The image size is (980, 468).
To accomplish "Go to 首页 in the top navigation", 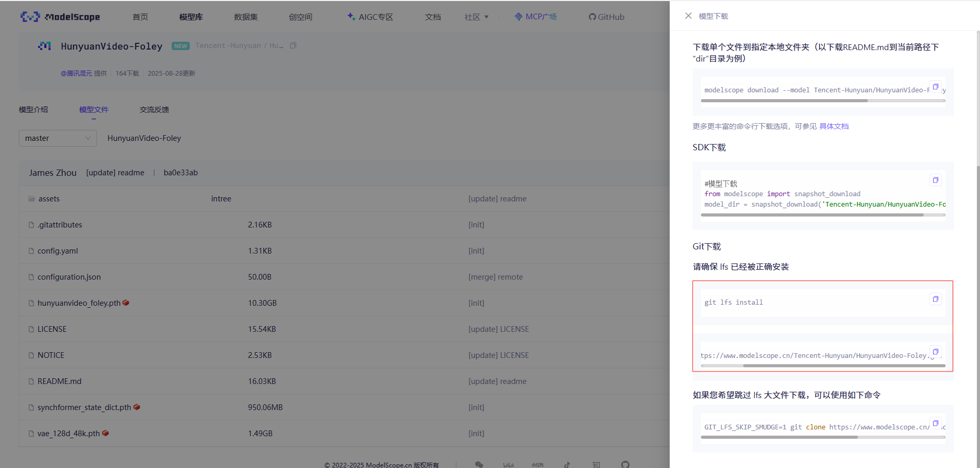I will [x=140, y=17].
